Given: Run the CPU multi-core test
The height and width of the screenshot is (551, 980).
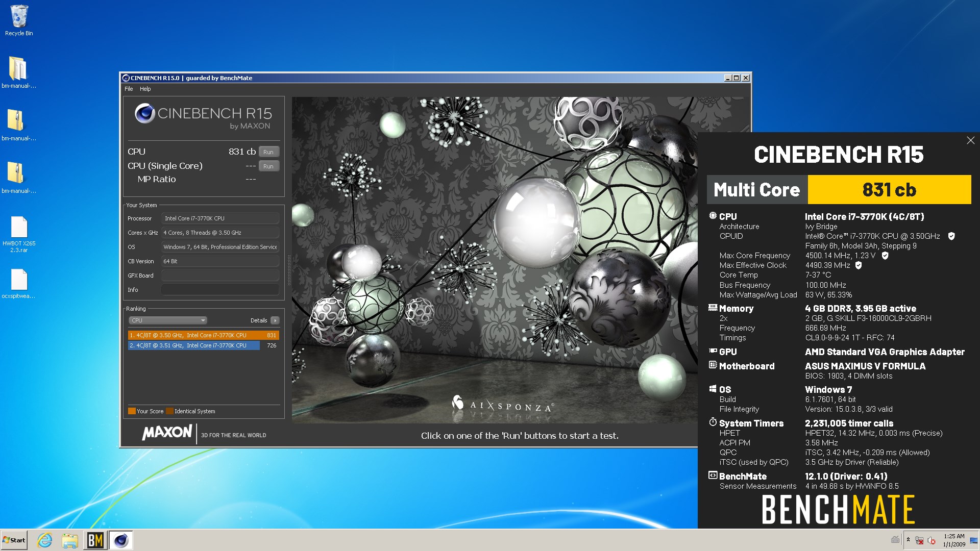Looking at the screenshot, I should (x=268, y=152).
